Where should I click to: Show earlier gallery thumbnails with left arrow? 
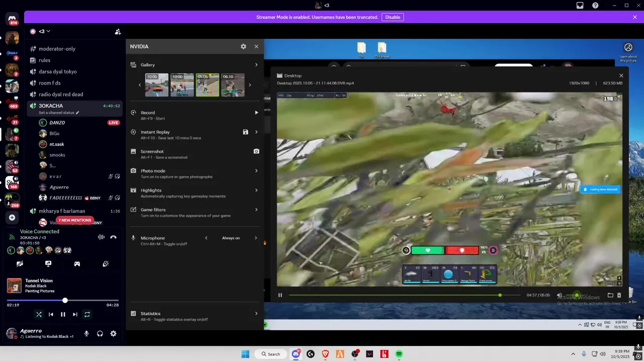tap(140, 85)
